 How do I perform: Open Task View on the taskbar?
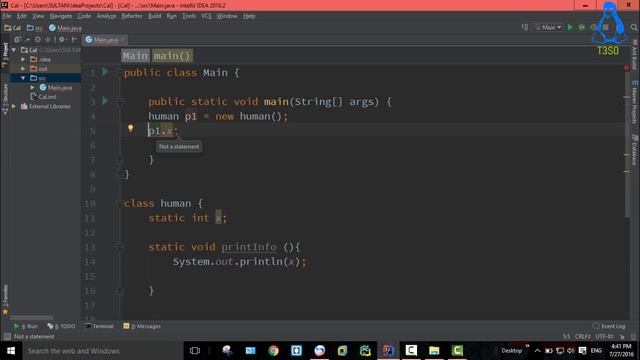tap(195, 351)
